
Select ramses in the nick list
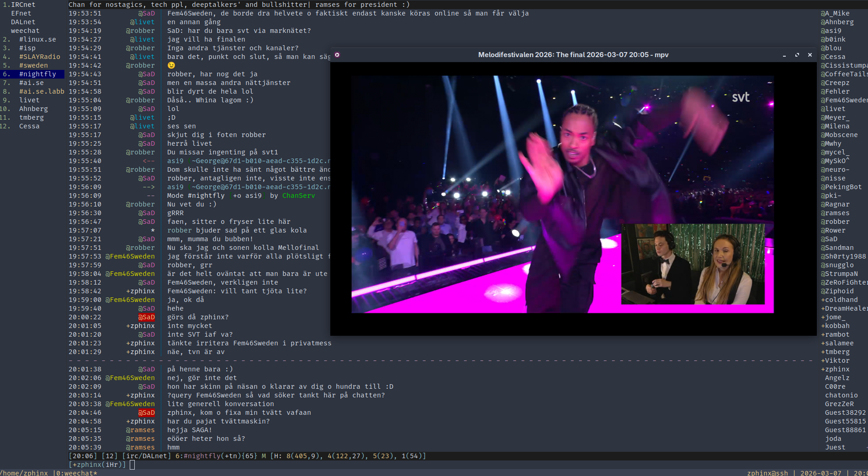point(837,213)
